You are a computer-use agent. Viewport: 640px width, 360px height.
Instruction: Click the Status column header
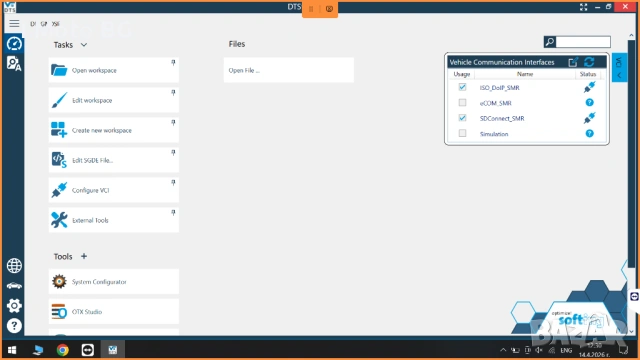[588, 74]
